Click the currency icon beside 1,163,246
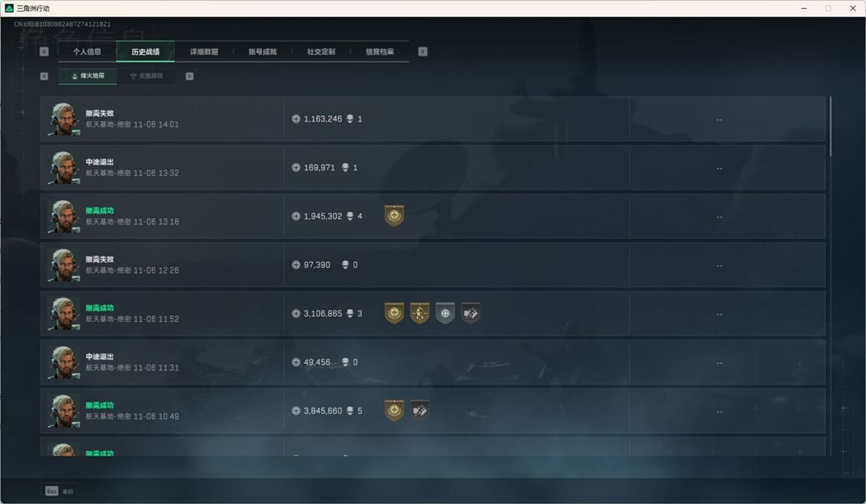Screen dimensions: 866x504 (296, 118)
